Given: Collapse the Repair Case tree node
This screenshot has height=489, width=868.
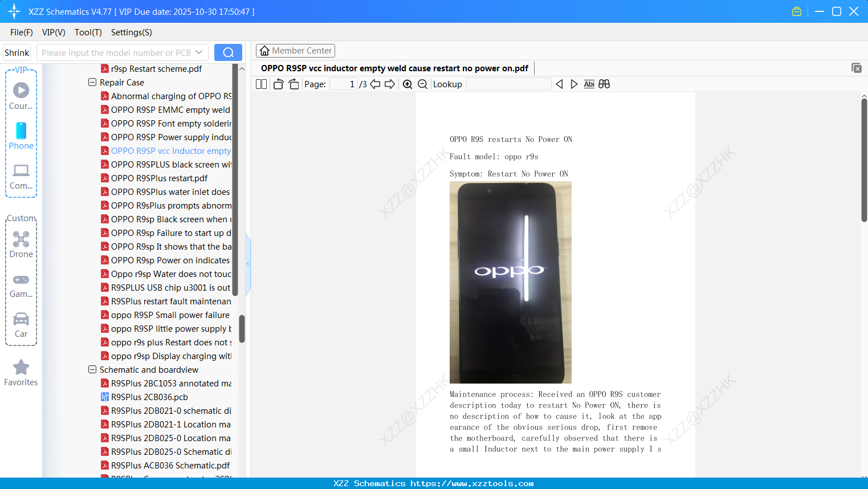Looking at the screenshot, I should click(92, 82).
